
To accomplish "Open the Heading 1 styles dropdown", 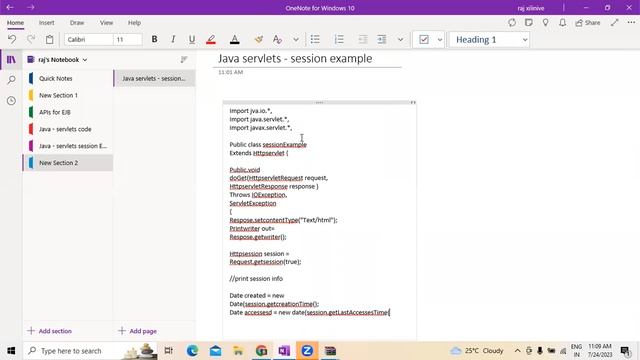I will tap(489, 40).
